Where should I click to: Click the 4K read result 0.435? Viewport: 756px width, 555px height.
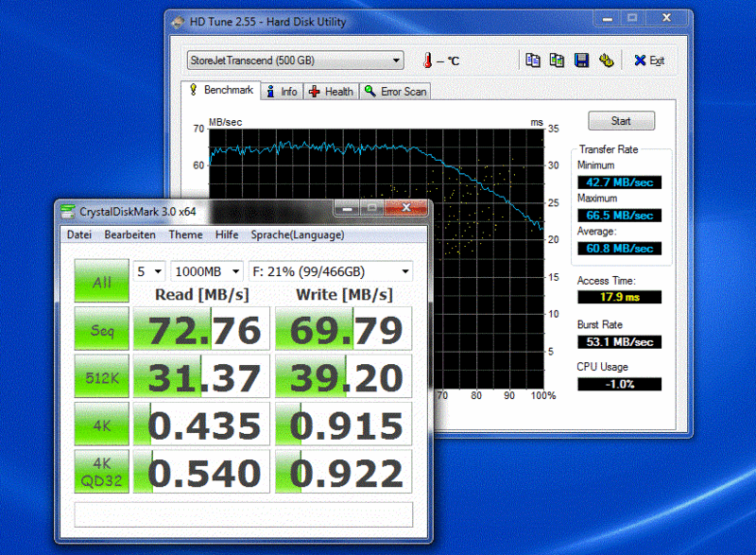pos(201,425)
